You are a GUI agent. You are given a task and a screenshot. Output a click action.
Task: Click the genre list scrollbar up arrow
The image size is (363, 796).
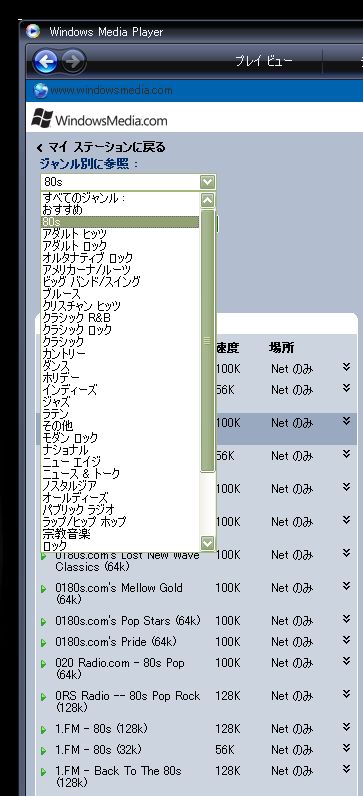[x=208, y=200]
